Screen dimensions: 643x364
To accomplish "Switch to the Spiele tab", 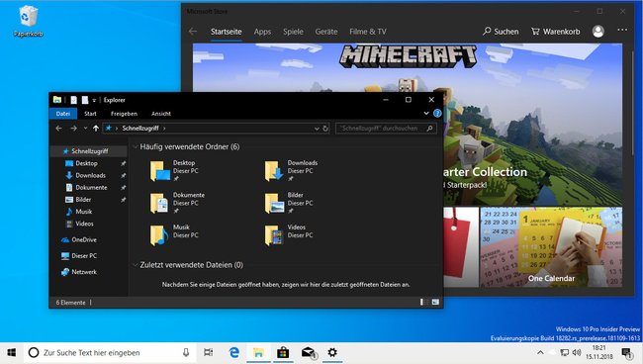I will (x=293, y=32).
